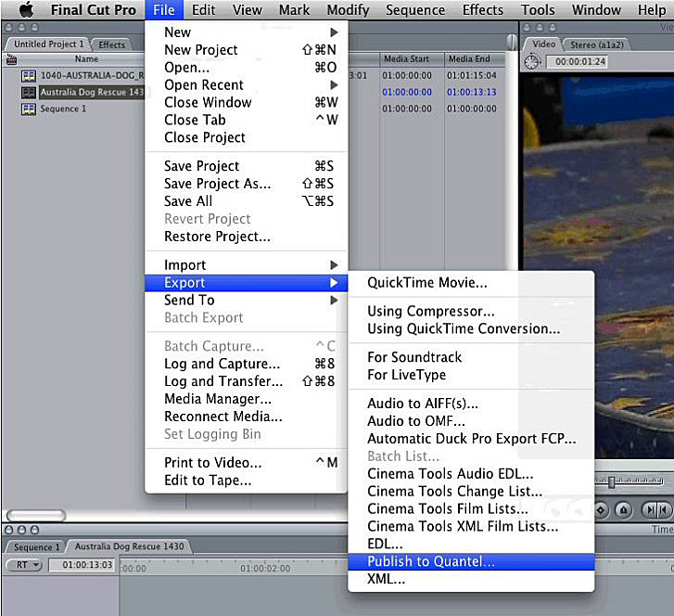Export For Soundtrack

[x=471, y=357]
